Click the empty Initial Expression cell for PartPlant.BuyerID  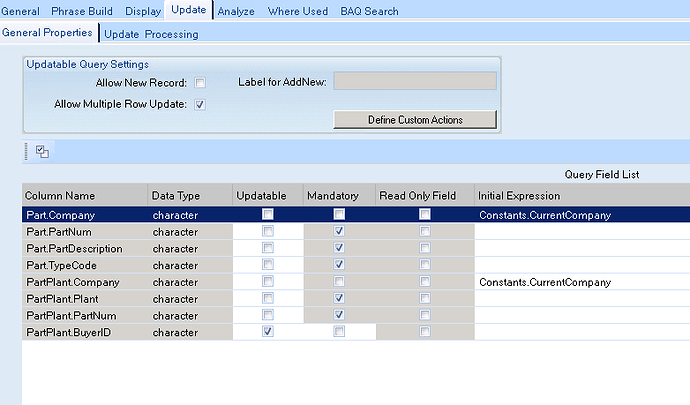(x=582, y=332)
